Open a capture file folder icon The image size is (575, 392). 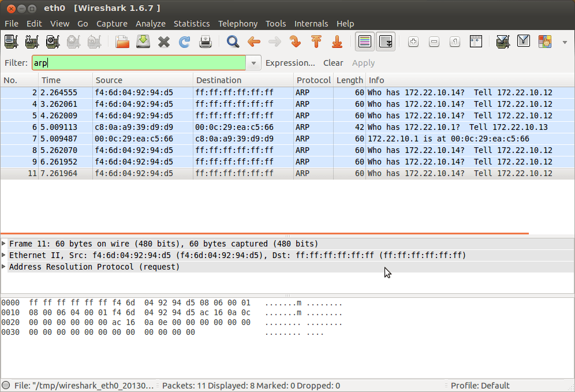coord(122,42)
